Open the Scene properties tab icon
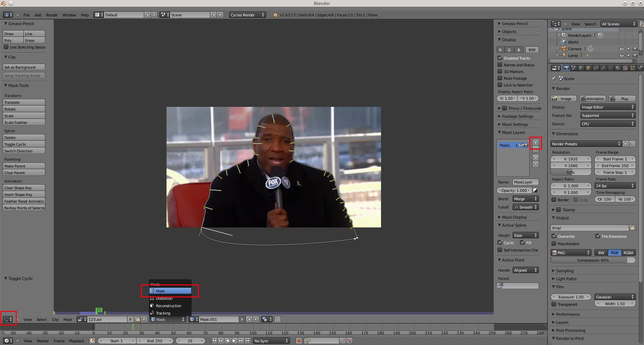 point(574,68)
